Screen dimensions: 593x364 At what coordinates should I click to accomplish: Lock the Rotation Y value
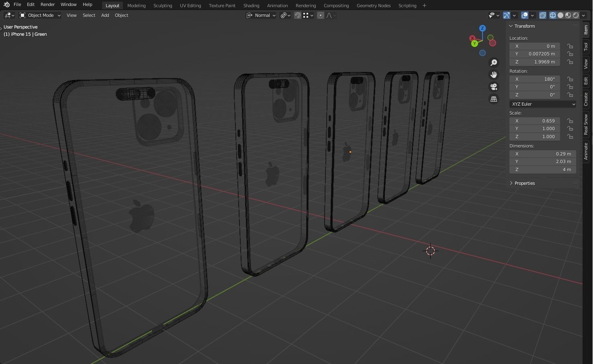pos(570,87)
